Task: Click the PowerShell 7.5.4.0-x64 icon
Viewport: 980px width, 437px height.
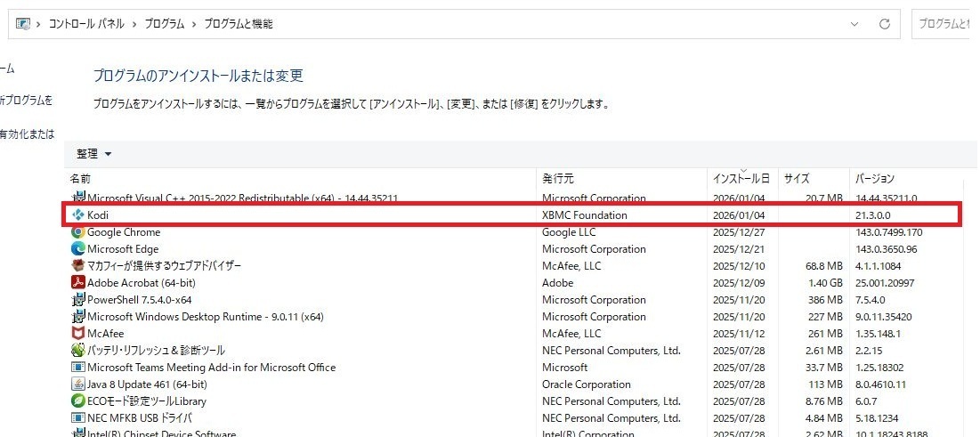Action: (78, 300)
